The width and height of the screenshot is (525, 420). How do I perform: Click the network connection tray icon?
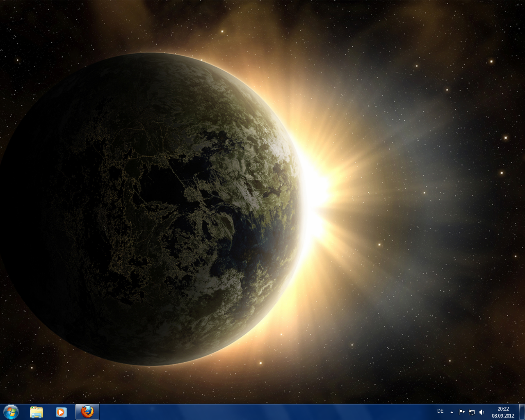(472, 412)
